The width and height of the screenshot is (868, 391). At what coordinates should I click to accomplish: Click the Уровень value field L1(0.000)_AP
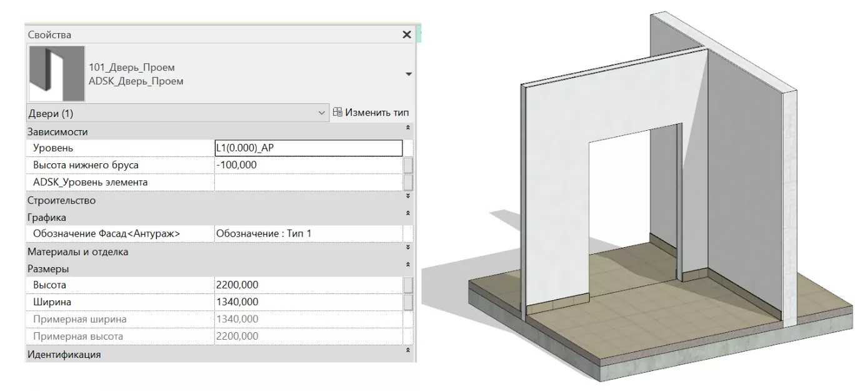click(307, 148)
